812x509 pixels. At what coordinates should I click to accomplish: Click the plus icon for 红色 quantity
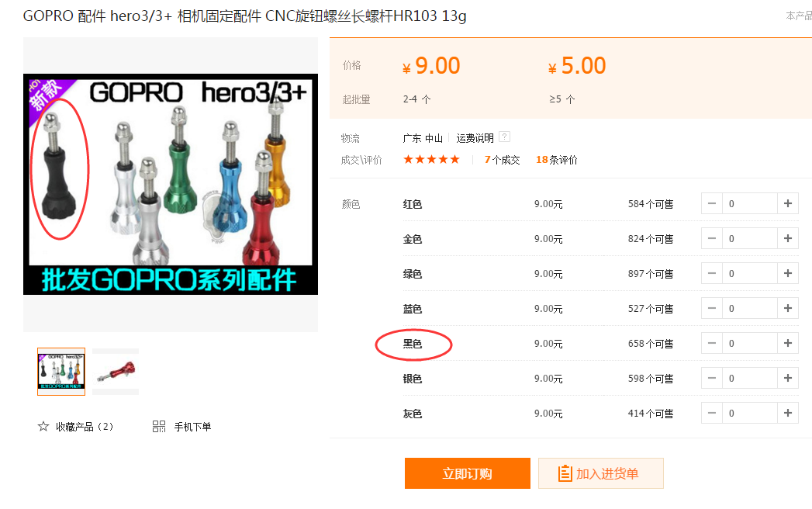pyautogui.click(x=788, y=204)
